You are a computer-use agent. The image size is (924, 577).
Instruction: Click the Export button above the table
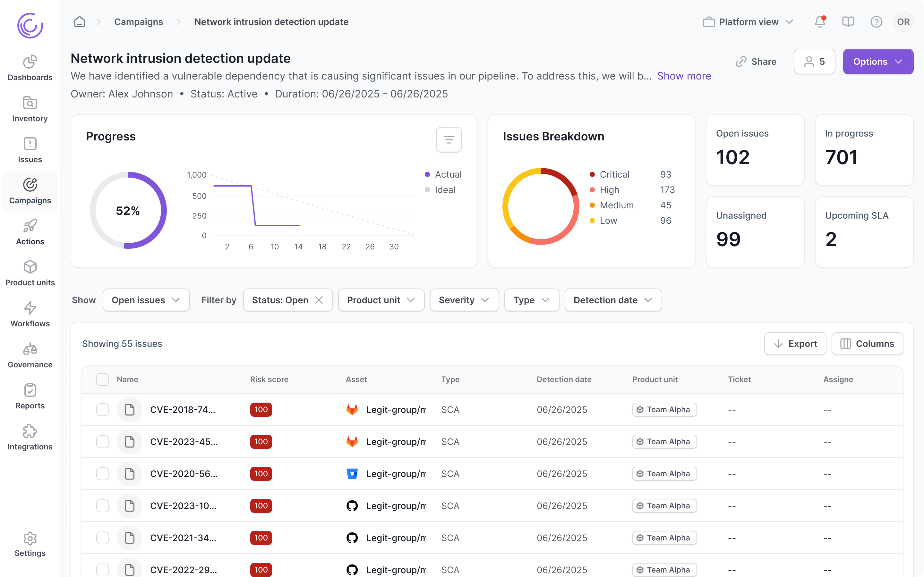pos(795,343)
